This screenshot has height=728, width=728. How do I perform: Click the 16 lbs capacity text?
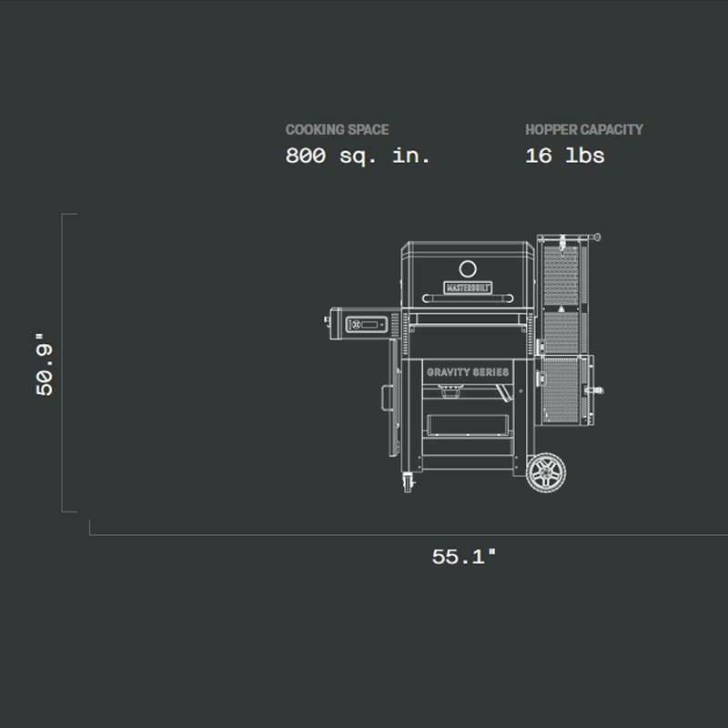pos(562,156)
